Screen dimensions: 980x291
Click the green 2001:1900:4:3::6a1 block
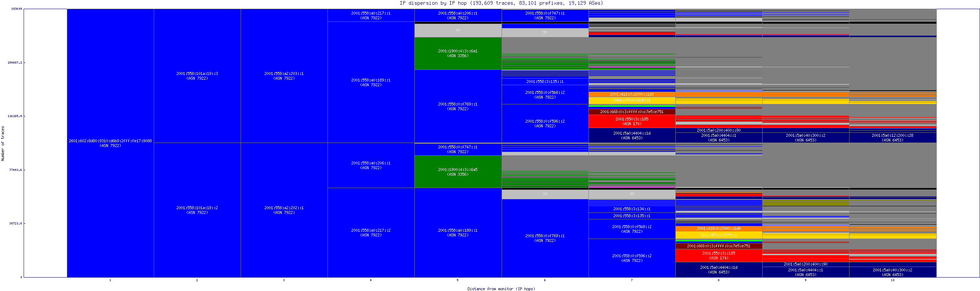[x=458, y=53]
